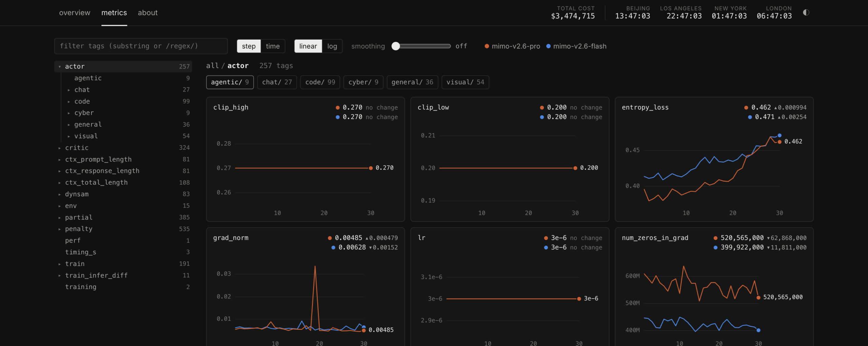The width and height of the screenshot is (868, 346).
Task: Expand the ctx_prompt_length node
Action: click(60, 159)
